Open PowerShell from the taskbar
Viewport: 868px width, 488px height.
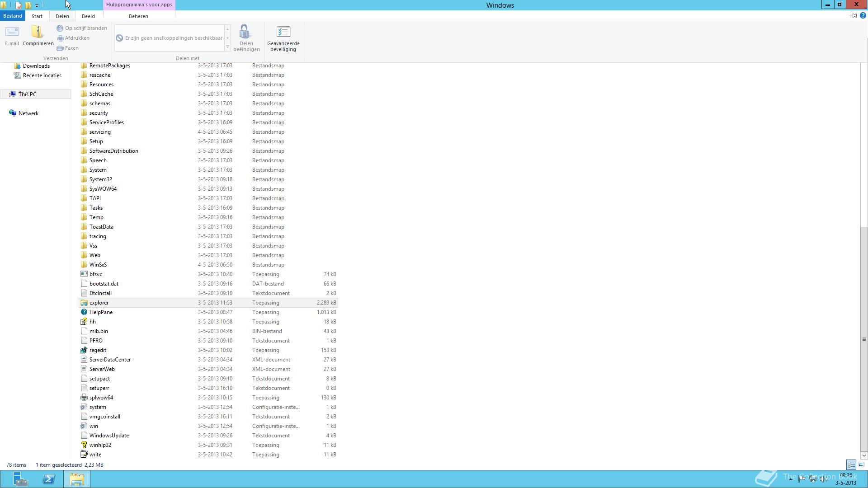tap(49, 479)
